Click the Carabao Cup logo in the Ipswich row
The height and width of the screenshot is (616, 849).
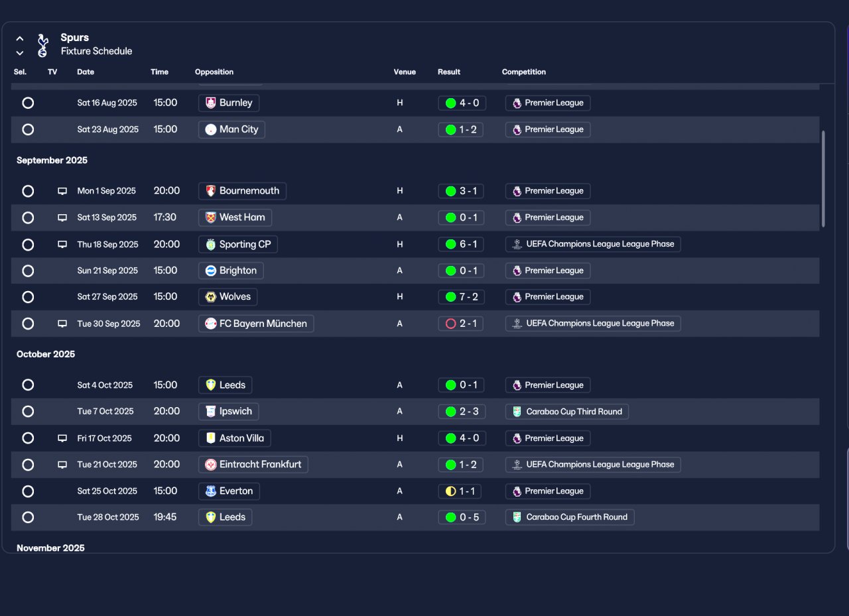[517, 412]
